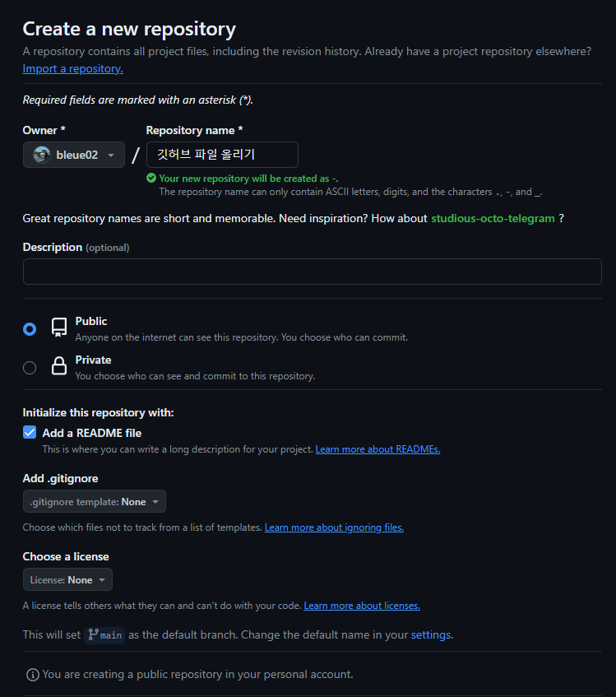Viewport: 616px width, 697px height.
Task: Click the bleue02 owner avatar icon
Action: [x=40, y=155]
